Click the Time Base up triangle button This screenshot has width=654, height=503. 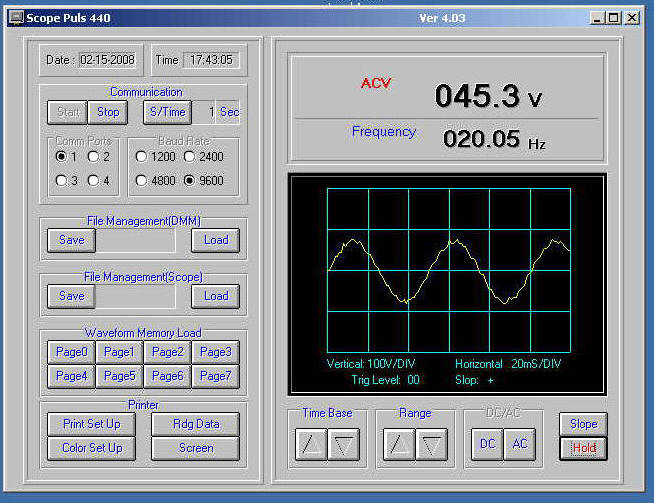311,445
